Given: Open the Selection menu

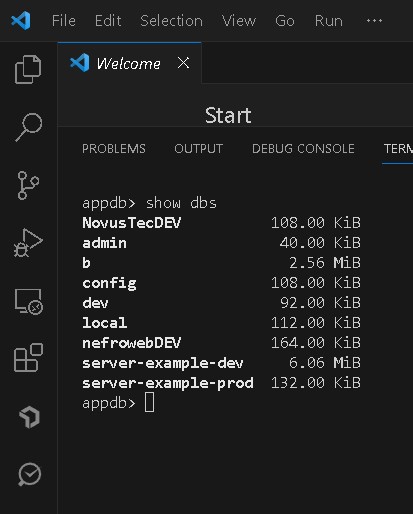Looking at the screenshot, I should tap(171, 21).
